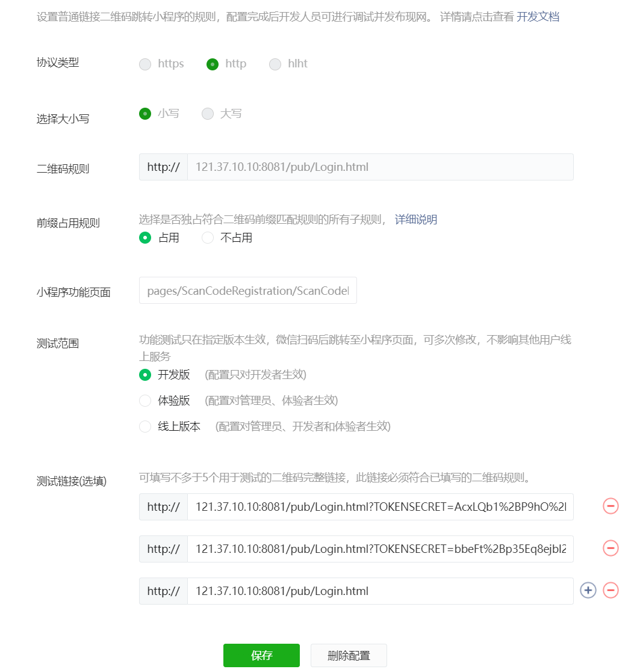Focus the 二维码规则 input field
The height and width of the screenshot is (672, 640).
[x=380, y=167]
